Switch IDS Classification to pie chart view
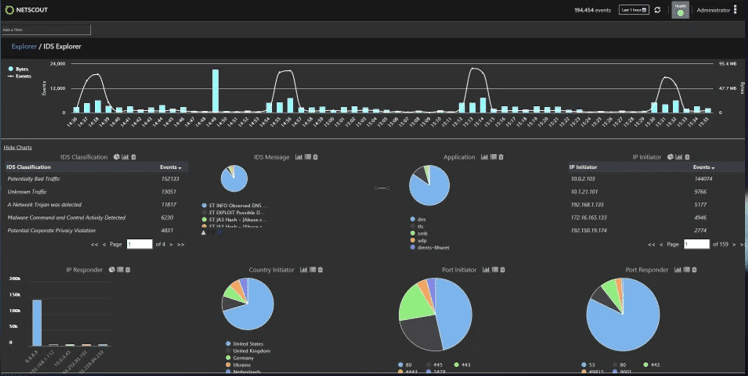The width and height of the screenshot is (748, 376). tap(117, 157)
